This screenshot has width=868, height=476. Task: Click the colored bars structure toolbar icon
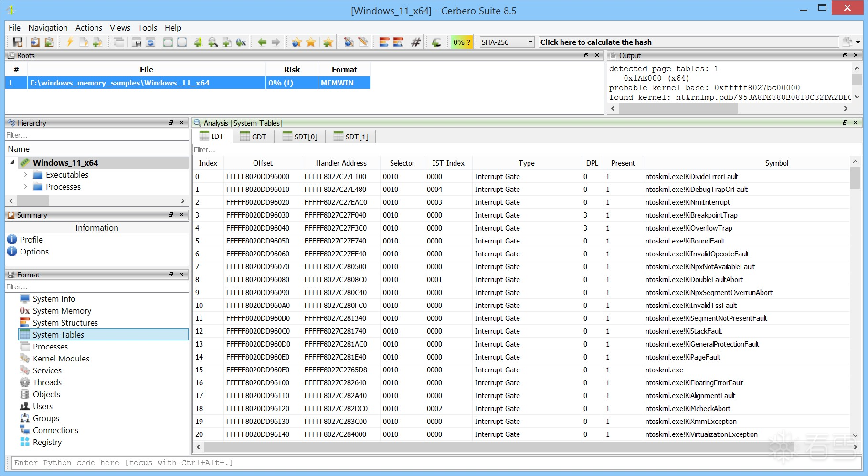point(384,42)
